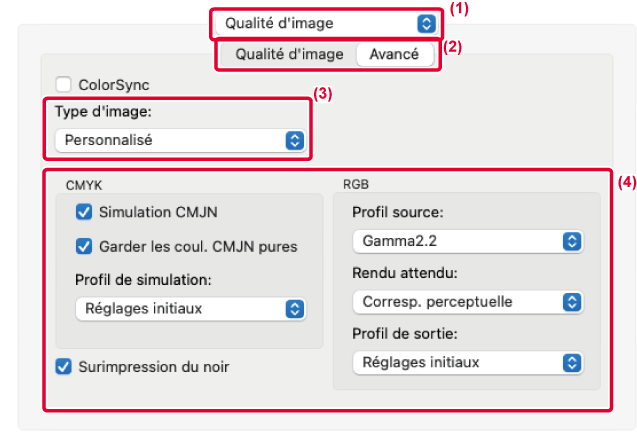Open the Profil de sortie dropdown

coord(468,362)
